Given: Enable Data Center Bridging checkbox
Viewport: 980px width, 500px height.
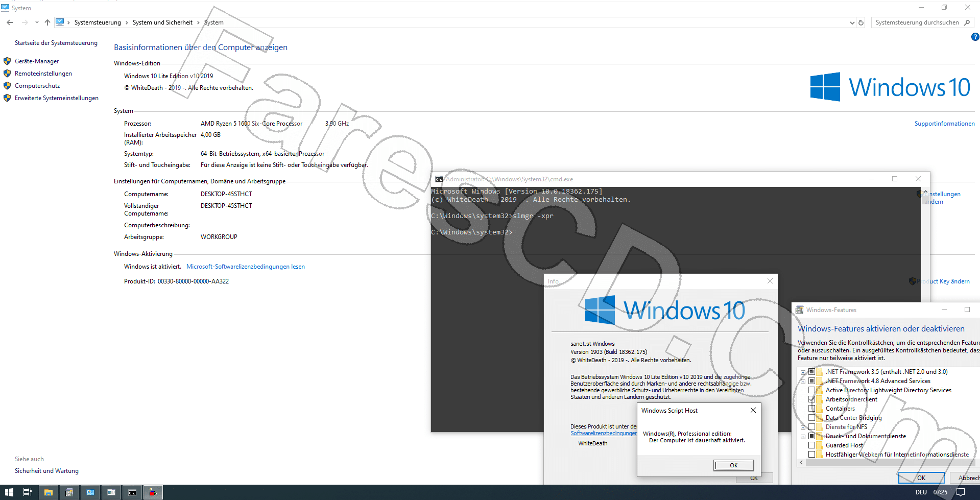Looking at the screenshot, I should tap(811, 418).
